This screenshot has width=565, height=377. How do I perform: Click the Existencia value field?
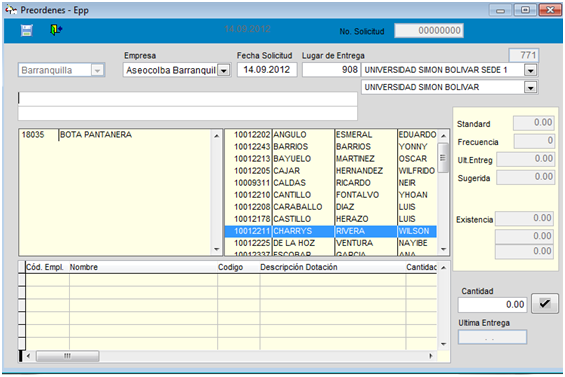point(524,218)
